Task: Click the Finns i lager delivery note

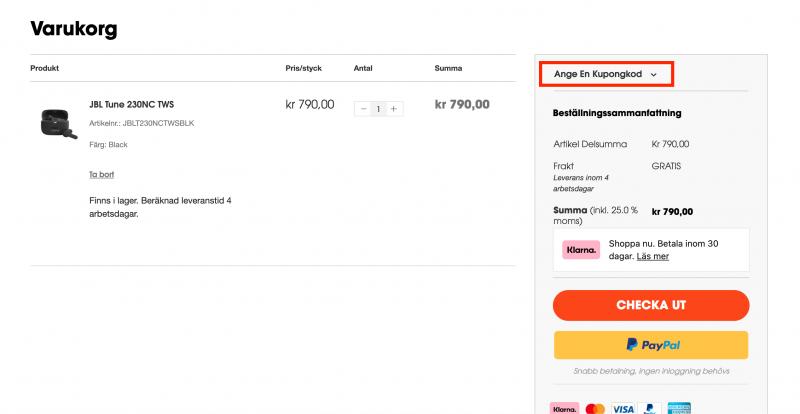Action: 160,207
